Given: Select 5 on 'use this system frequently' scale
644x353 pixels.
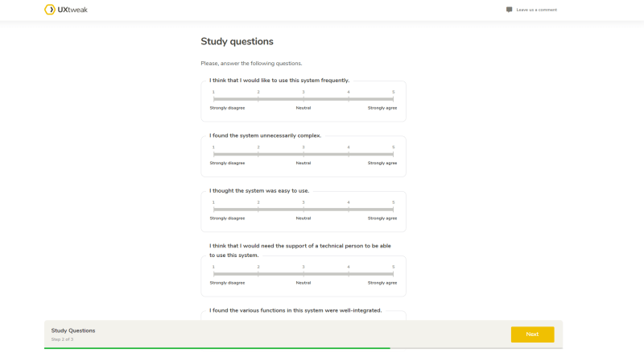Looking at the screenshot, I should click(393, 99).
